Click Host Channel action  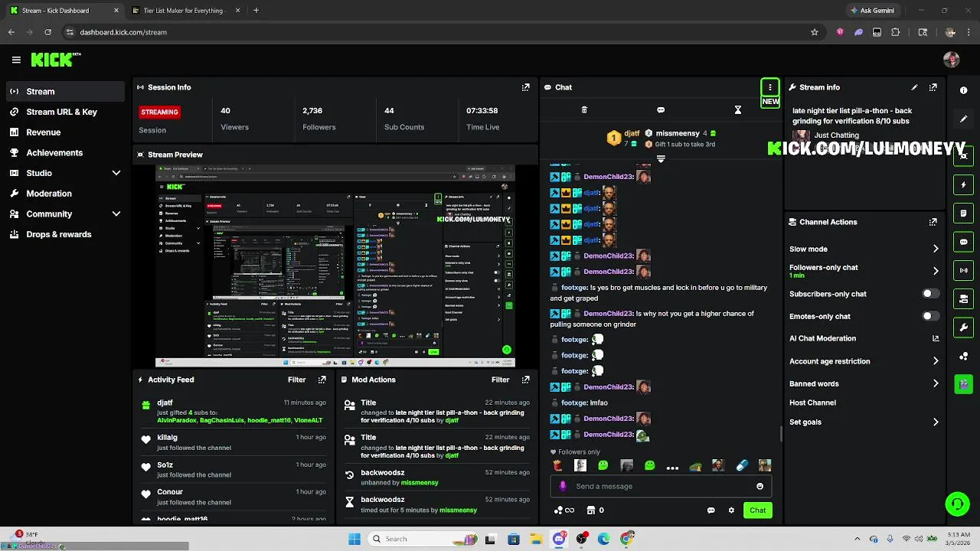(812, 403)
